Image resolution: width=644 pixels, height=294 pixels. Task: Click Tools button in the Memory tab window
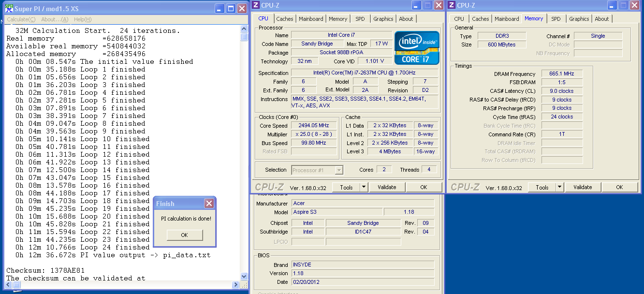(542, 187)
